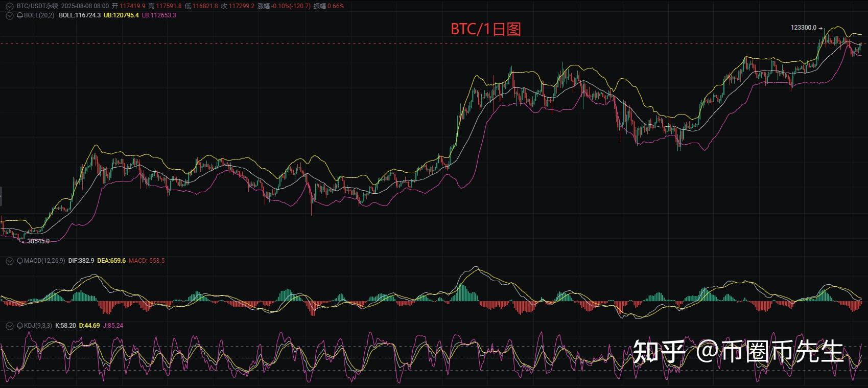The image size is (868, 388).
Task: Click the LB:112653.3 lower band value
Action: pyautogui.click(x=159, y=15)
